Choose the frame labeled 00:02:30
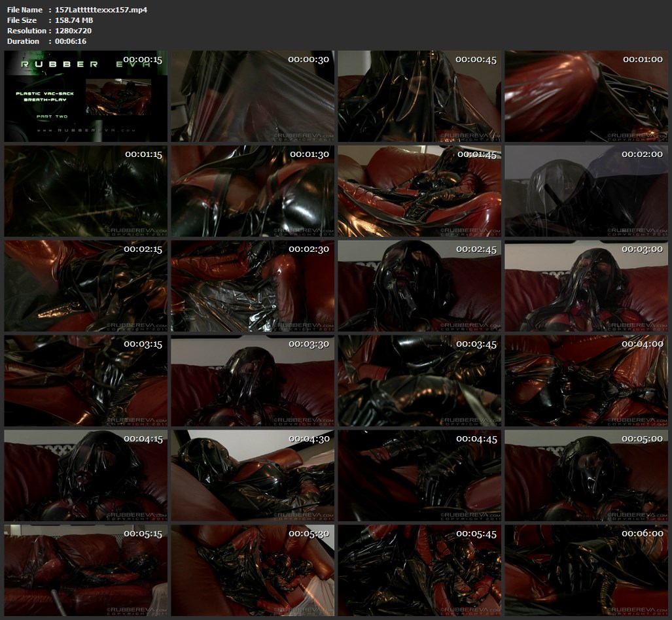This screenshot has width=672, height=620. (253, 286)
